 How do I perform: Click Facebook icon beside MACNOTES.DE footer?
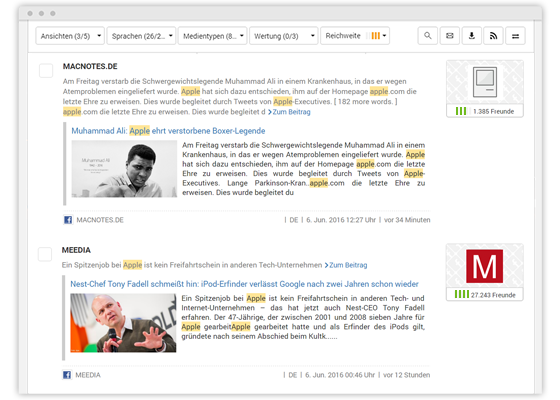tap(68, 220)
